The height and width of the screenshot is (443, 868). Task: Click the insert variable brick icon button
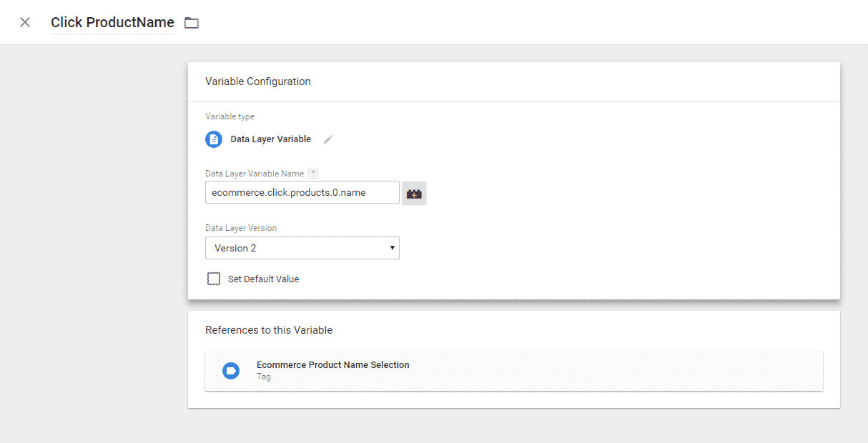click(414, 193)
